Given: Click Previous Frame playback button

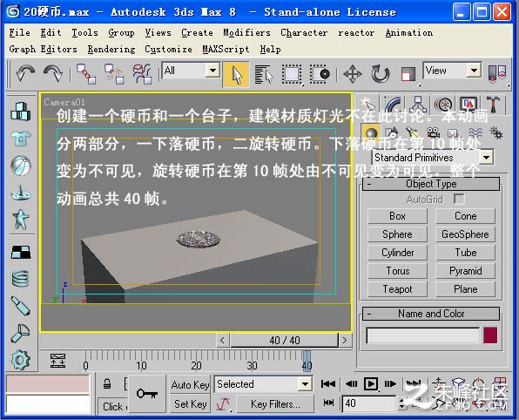Looking at the screenshot, I should [351, 384].
